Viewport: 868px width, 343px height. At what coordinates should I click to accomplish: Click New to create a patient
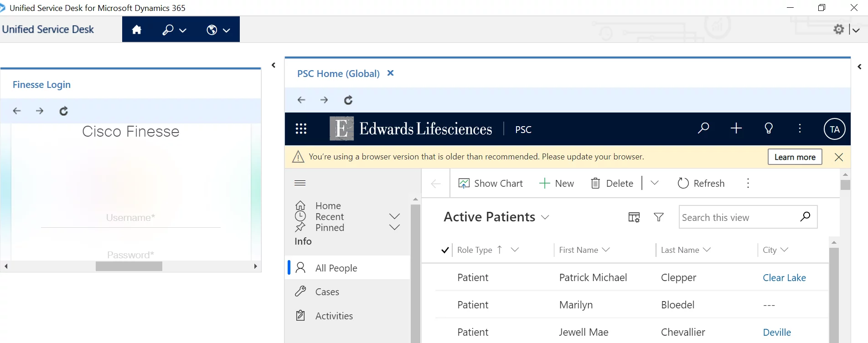pos(557,184)
